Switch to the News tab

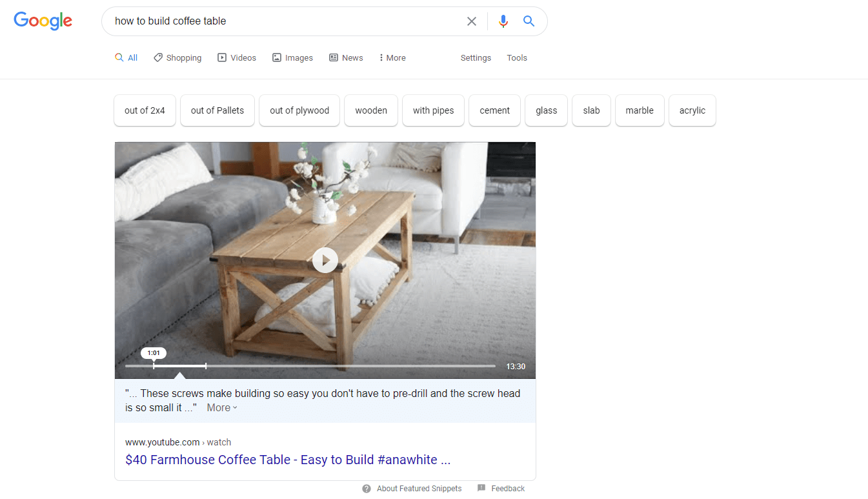pyautogui.click(x=346, y=58)
